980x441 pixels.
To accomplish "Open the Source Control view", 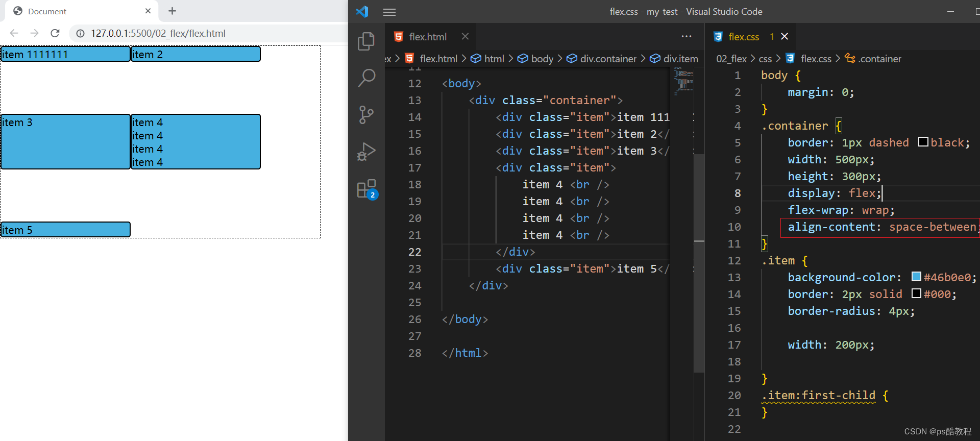I will coord(366,115).
